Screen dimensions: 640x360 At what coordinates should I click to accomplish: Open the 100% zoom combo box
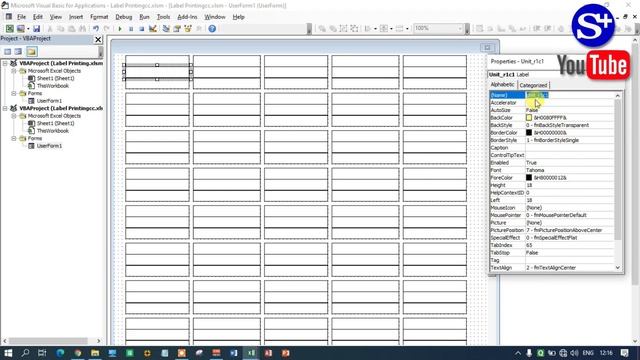click(x=438, y=28)
